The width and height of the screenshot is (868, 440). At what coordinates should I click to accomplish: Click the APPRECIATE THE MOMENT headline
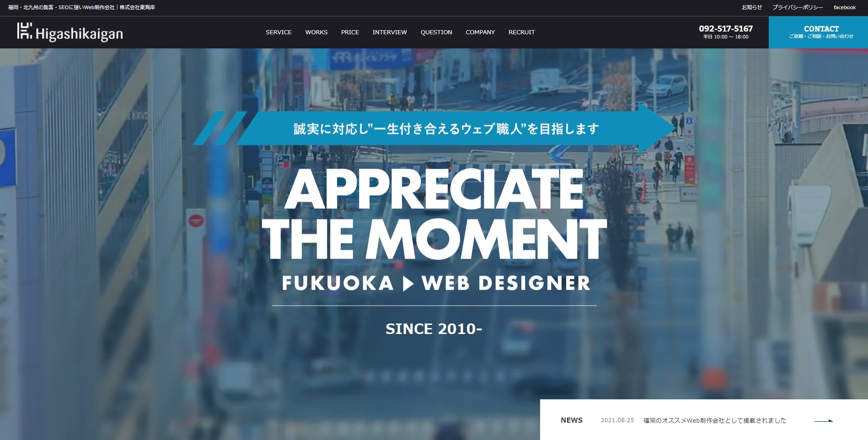click(434, 214)
